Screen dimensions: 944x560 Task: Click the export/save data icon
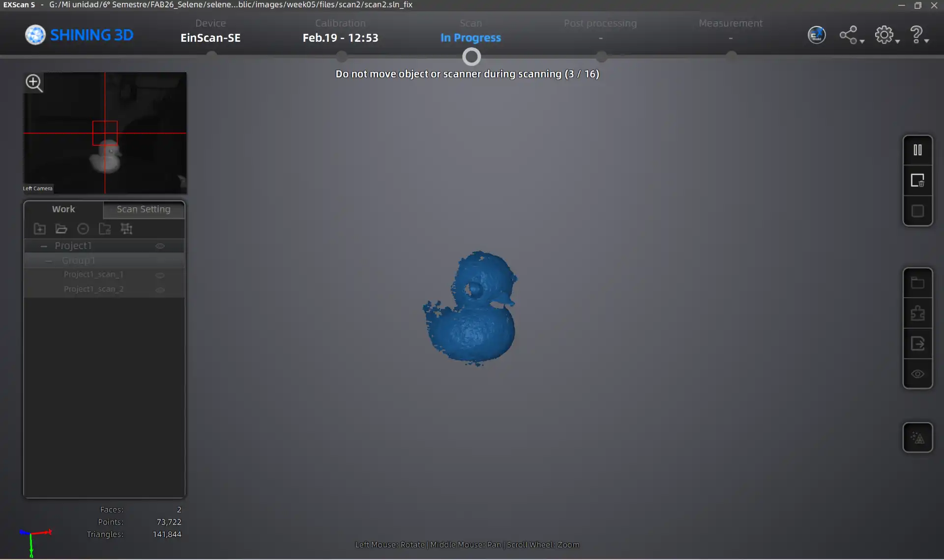(x=917, y=343)
